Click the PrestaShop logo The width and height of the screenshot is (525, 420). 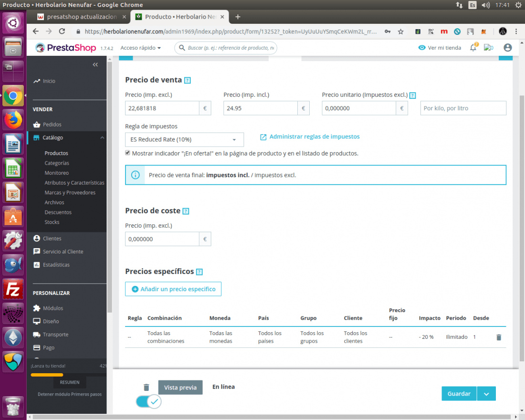(x=66, y=48)
